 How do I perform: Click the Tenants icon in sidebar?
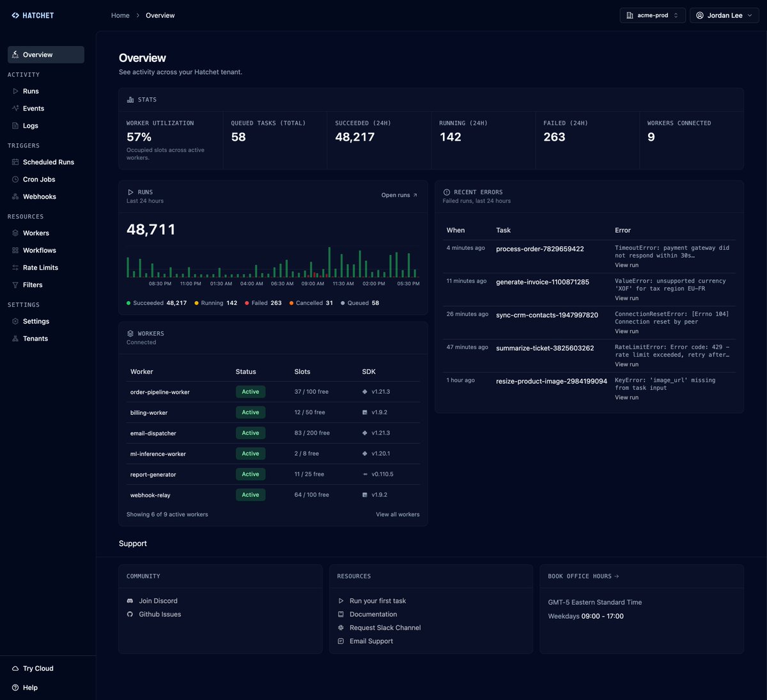coord(15,339)
